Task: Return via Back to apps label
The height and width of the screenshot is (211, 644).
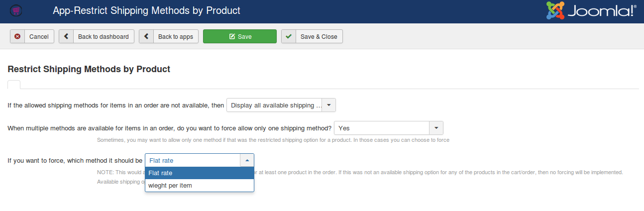Action: pos(176,37)
